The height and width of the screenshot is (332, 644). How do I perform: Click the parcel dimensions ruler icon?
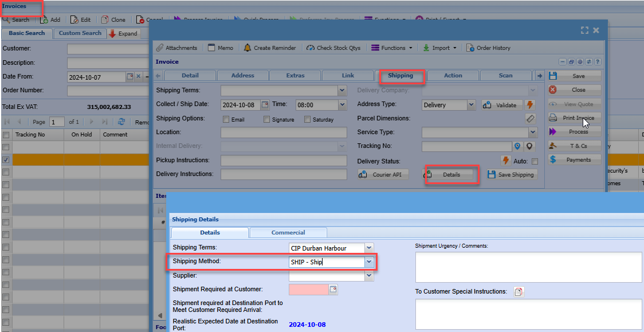(x=530, y=119)
